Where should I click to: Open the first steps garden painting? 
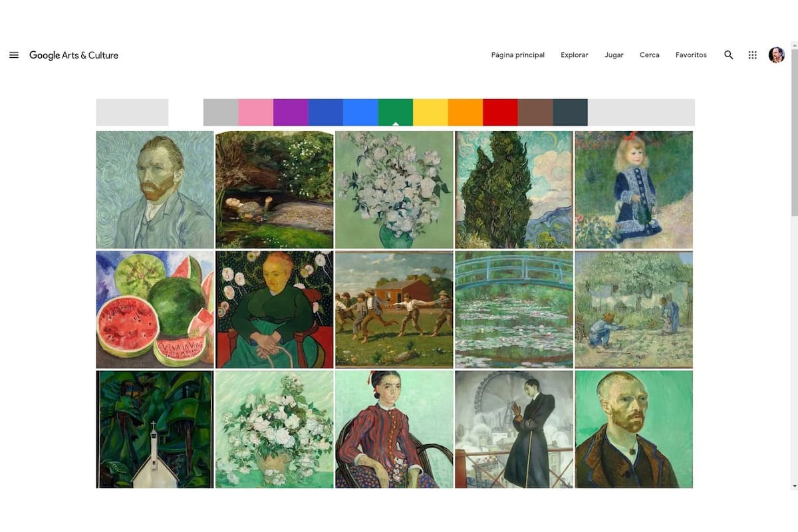click(634, 309)
